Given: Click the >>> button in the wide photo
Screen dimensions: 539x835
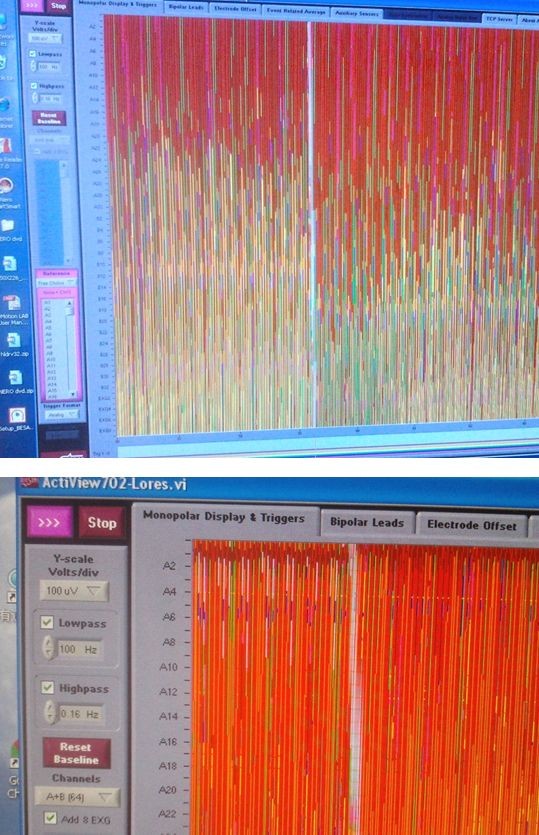Looking at the screenshot, I should click(31, 6).
